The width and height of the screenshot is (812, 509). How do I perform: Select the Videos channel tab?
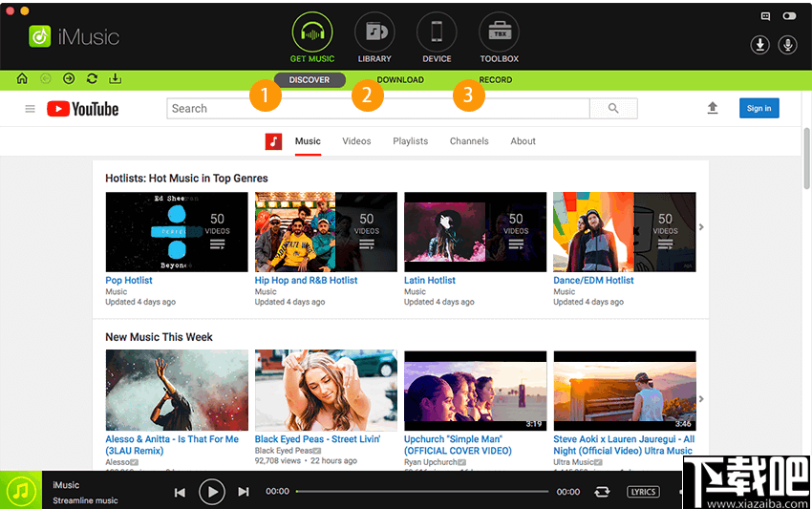tap(357, 141)
